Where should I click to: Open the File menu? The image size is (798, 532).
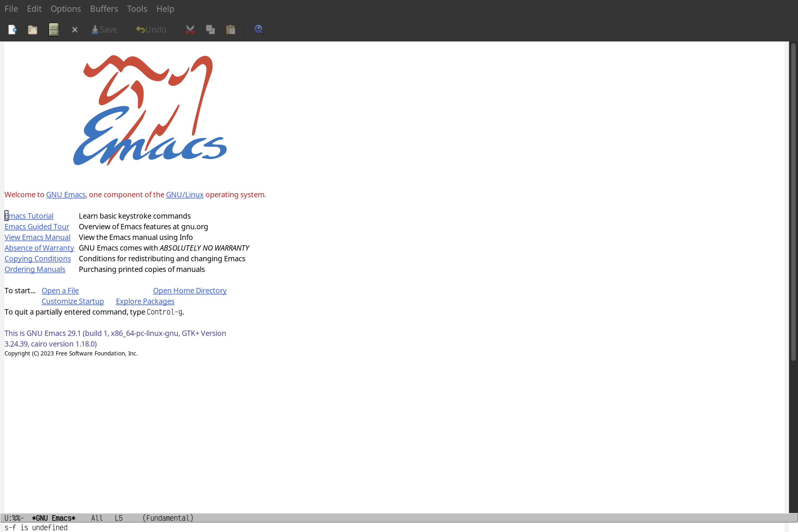pos(11,8)
